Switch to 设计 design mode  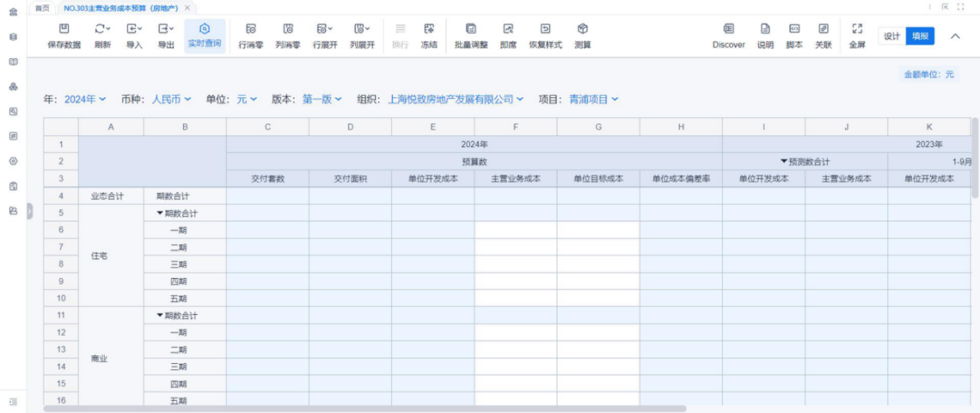(892, 36)
